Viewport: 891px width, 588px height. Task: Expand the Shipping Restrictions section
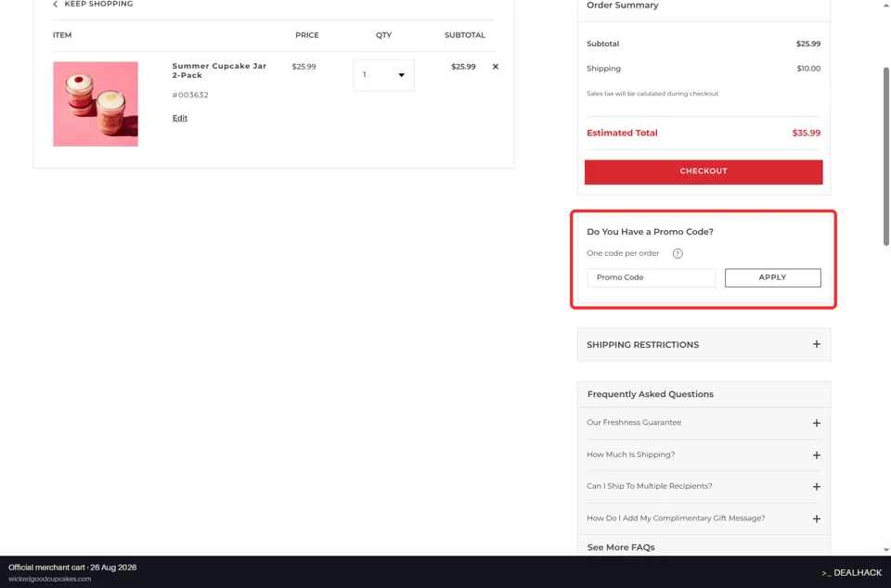coord(704,344)
